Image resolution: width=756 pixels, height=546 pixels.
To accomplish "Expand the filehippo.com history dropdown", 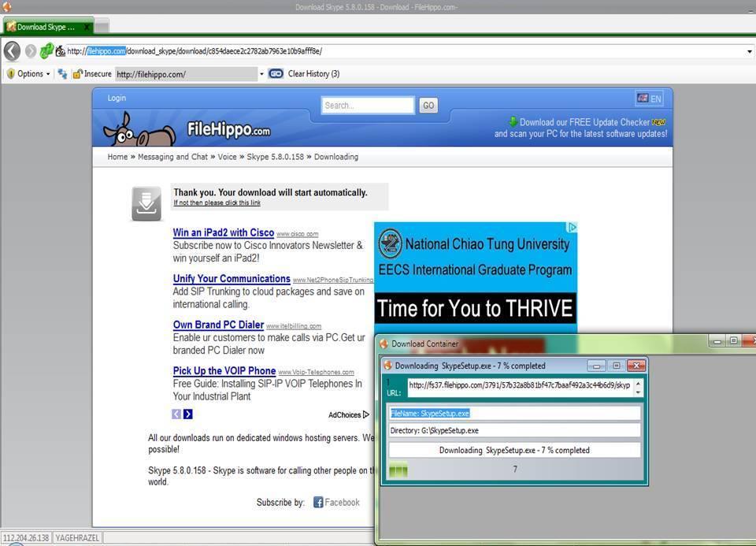I will tap(261, 74).
